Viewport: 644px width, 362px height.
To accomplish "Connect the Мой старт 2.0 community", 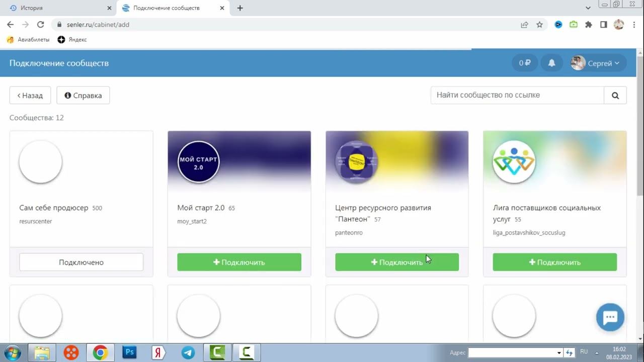I will click(239, 262).
